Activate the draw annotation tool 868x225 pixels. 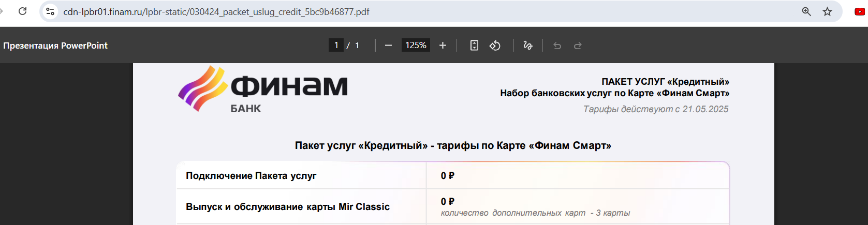click(528, 46)
